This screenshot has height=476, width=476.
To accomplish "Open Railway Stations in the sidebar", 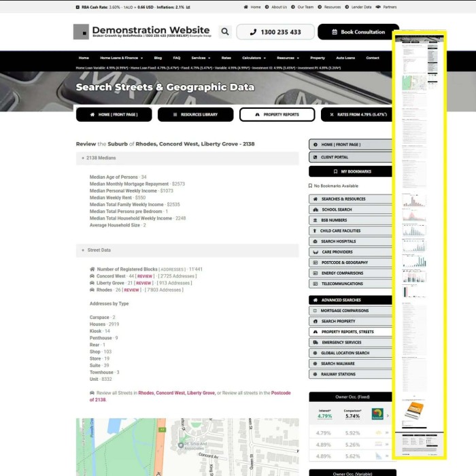I will coord(350,374).
